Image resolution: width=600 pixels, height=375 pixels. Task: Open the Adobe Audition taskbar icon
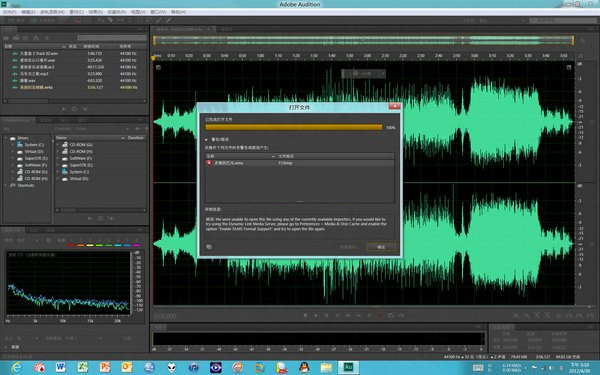pos(349,367)
